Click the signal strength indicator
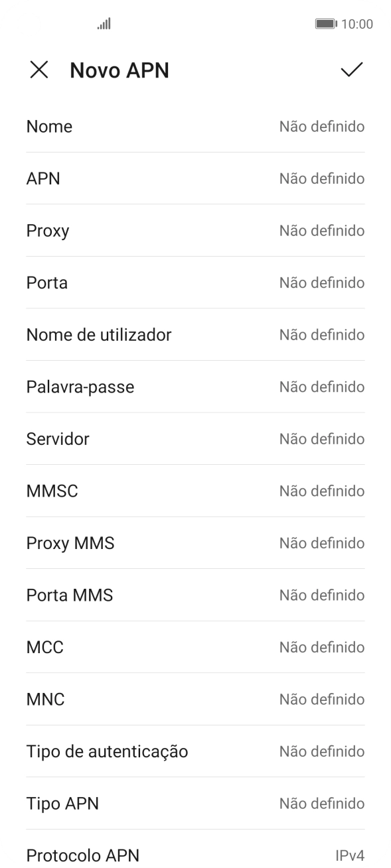 click(x=103, y=24)
